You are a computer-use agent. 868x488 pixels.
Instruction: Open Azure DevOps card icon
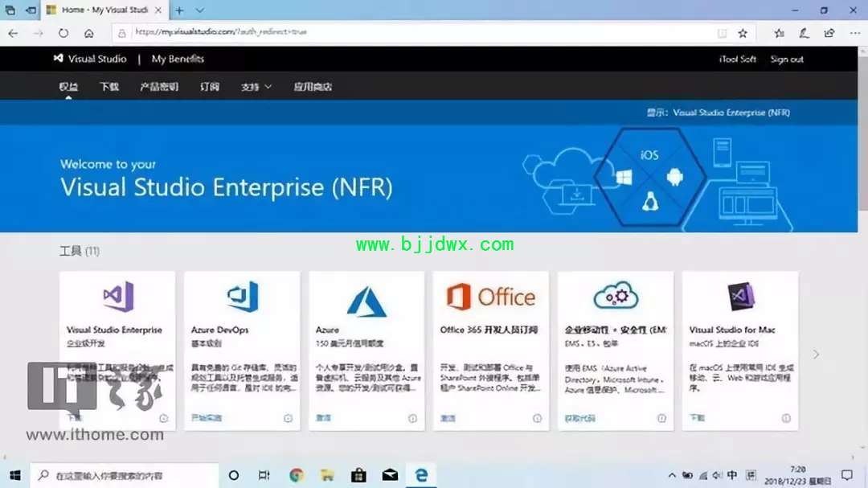click(243, 297)
